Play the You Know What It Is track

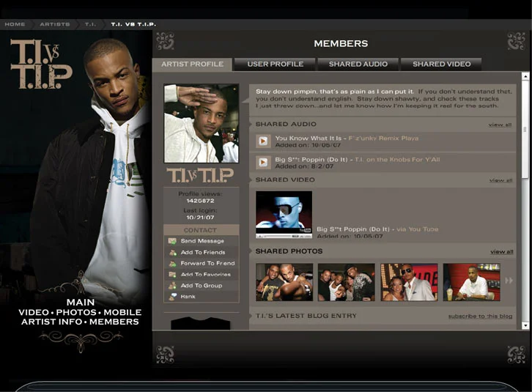coord(263,141)
